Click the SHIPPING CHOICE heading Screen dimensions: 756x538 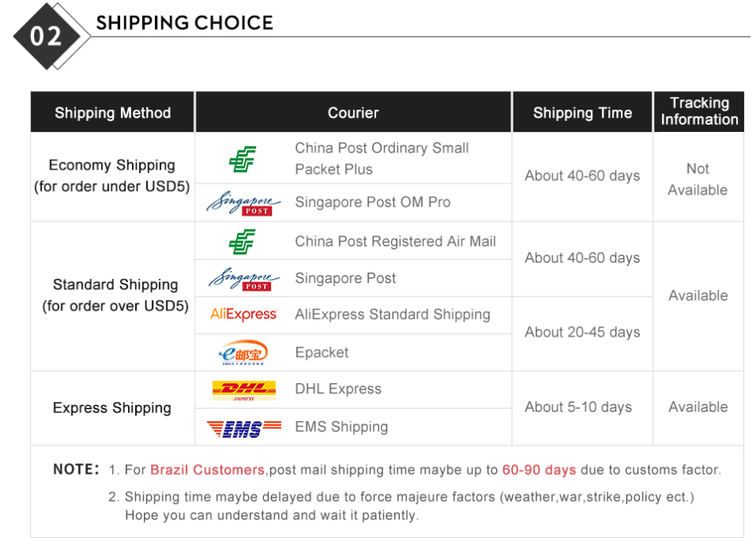point(184,23)
